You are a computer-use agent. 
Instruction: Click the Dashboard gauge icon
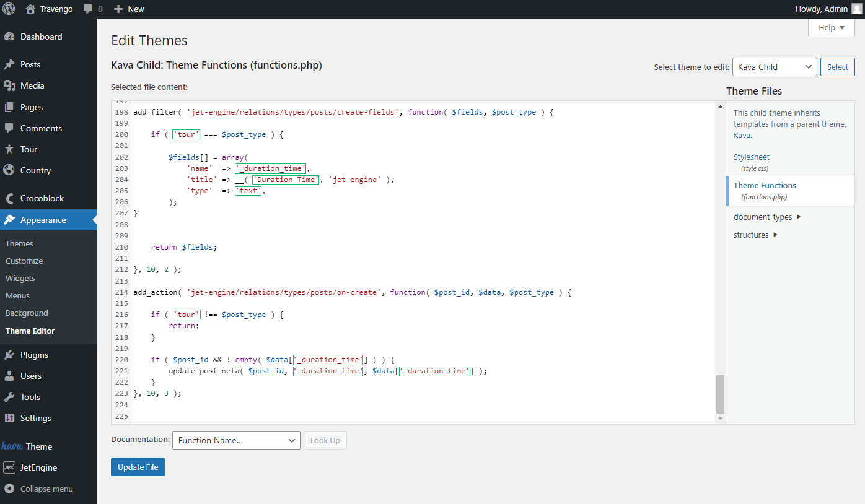pyautogui.click(x=9, y=37)
